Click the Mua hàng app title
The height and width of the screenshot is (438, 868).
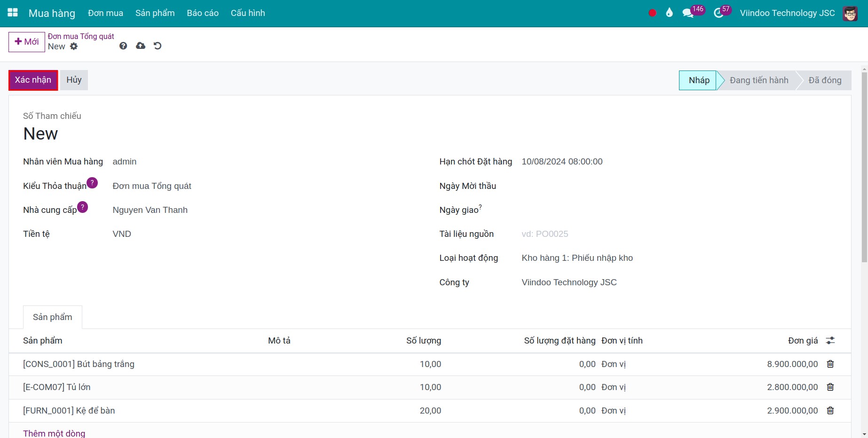[x=52, y=13]
